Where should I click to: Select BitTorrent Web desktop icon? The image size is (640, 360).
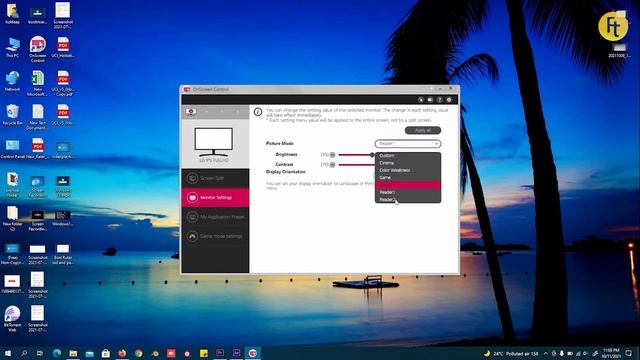12,318
